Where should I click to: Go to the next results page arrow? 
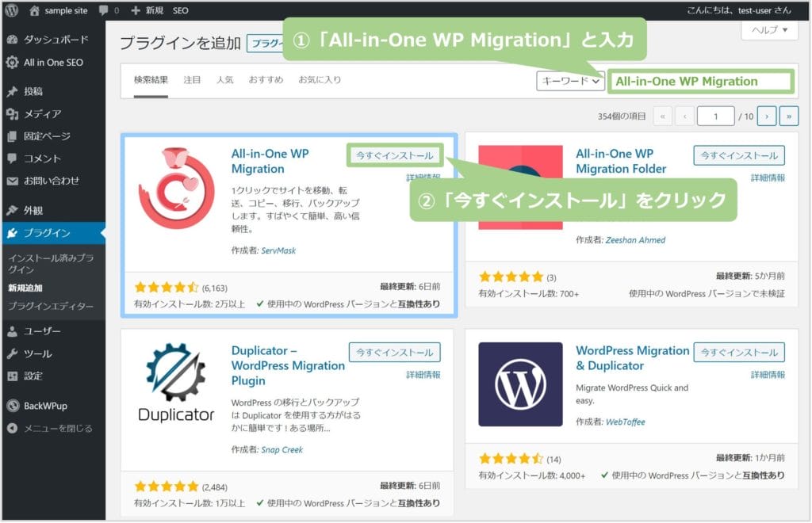(767, 116)
